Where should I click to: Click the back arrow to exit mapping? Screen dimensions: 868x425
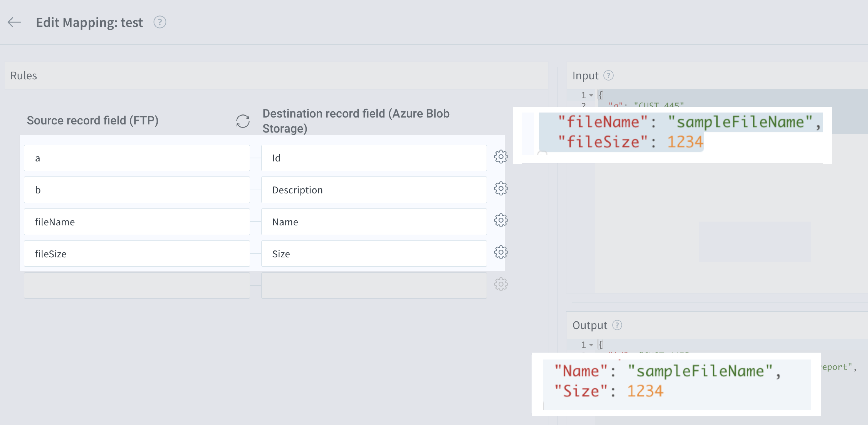tap(14, 22)
